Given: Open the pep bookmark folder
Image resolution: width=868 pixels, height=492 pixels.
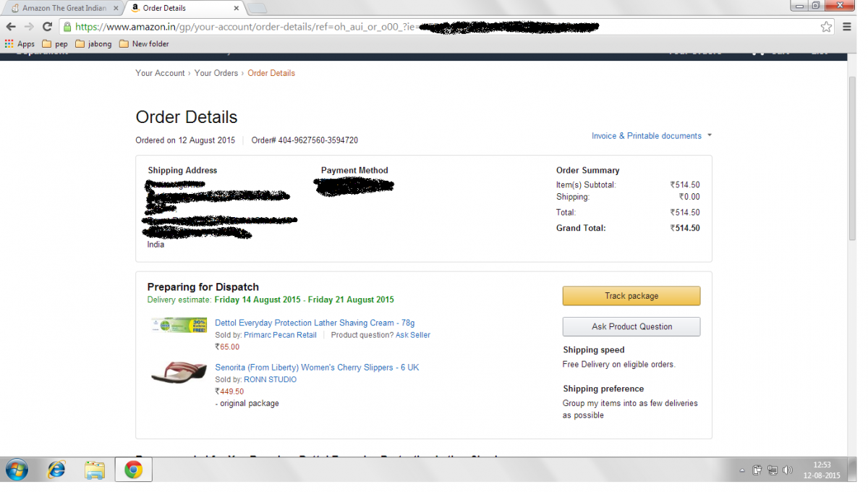Looking at the screenshot, I should pos(54,43).
